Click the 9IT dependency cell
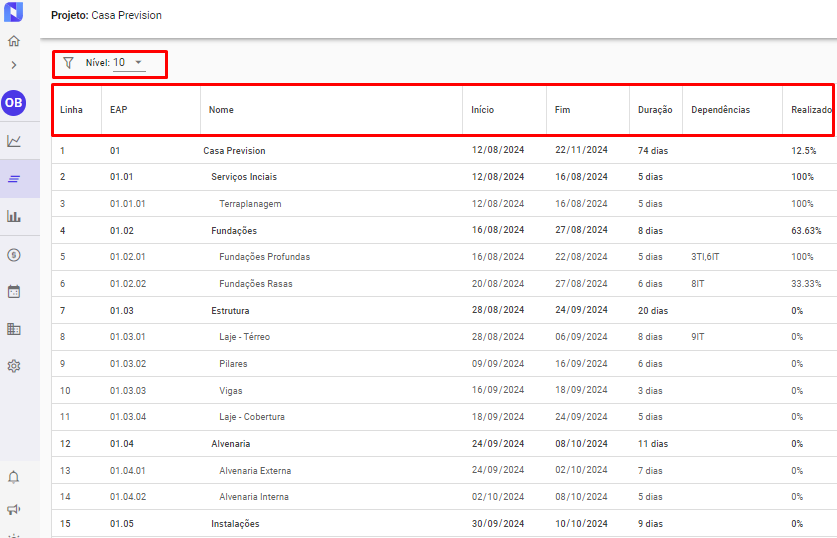837x538 pixels. point(698,337)
